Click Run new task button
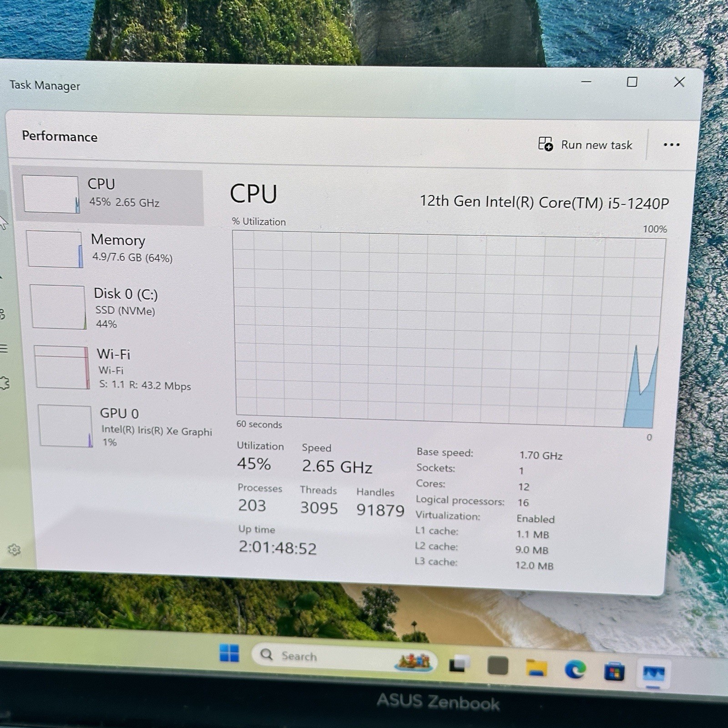Screen dimensions: 728x728 coord(585,145)
